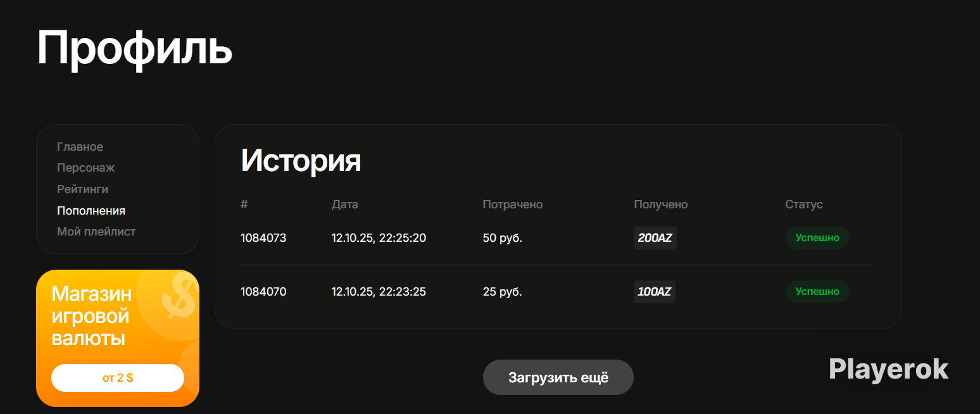The width and height of the screenshot is (980, 414).
Task: Click the Загрузить ещё button
Action: [x=558, y=378]
